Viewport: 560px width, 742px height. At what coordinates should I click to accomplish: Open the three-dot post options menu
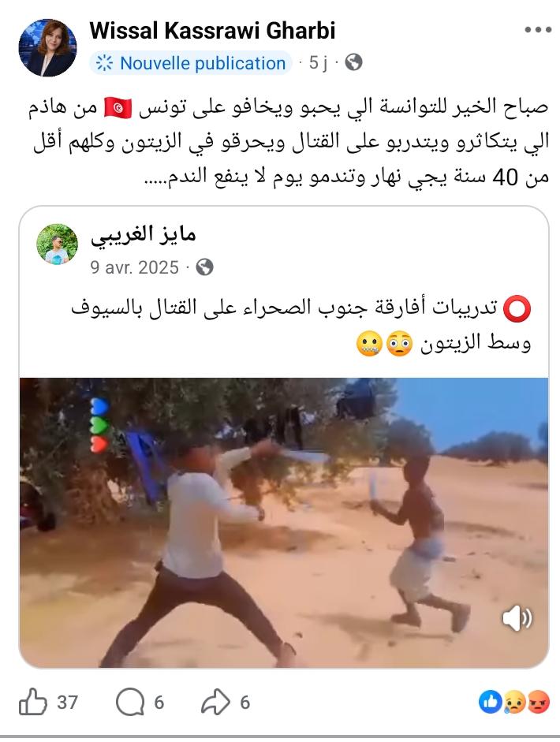click(538, 30)
